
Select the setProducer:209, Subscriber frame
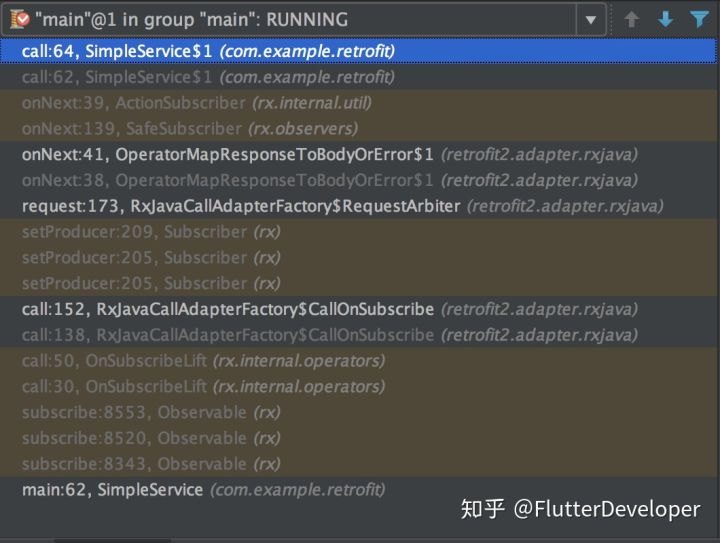(x=150, y=232)
